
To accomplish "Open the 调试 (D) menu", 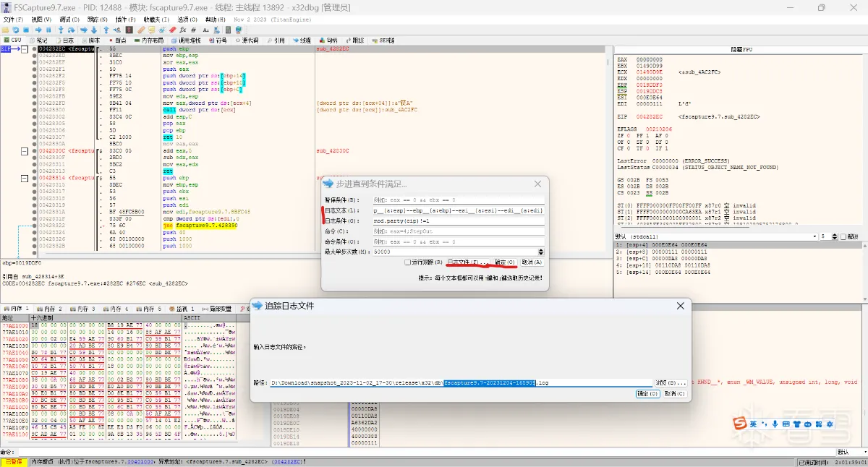I will (70, 20).
